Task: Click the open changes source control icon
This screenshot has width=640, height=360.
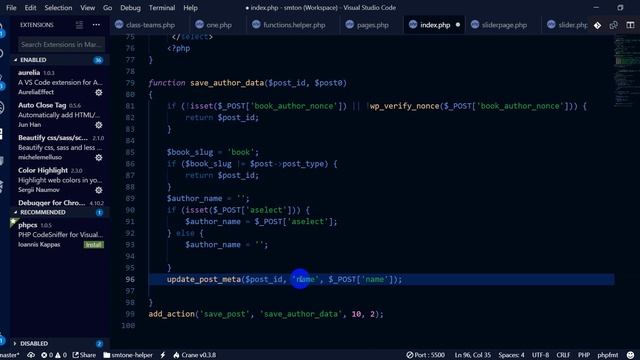Action: (x=598, y=25)
